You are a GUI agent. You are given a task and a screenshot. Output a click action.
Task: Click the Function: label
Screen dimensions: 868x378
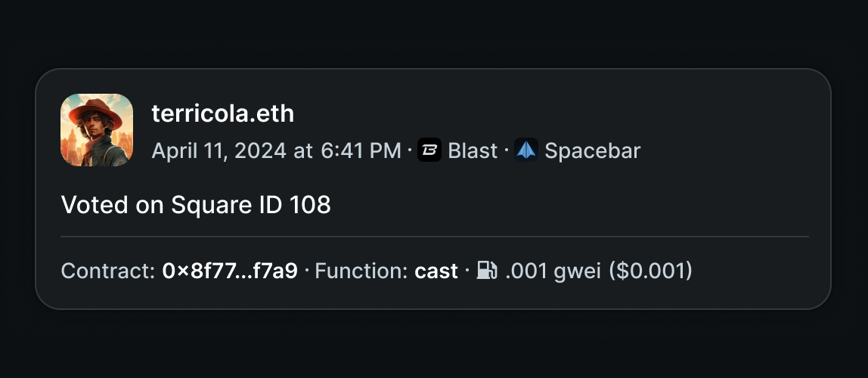point(361,271)
